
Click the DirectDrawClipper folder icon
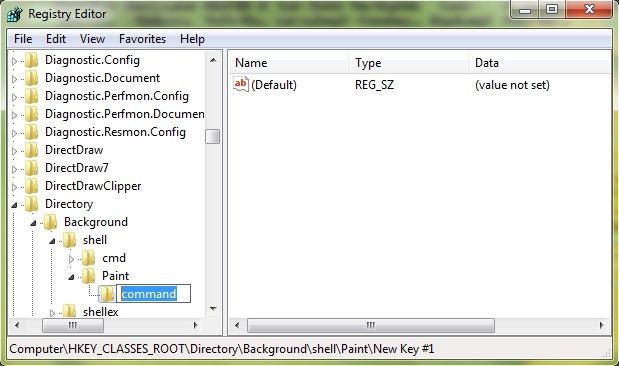pos(32,186)
